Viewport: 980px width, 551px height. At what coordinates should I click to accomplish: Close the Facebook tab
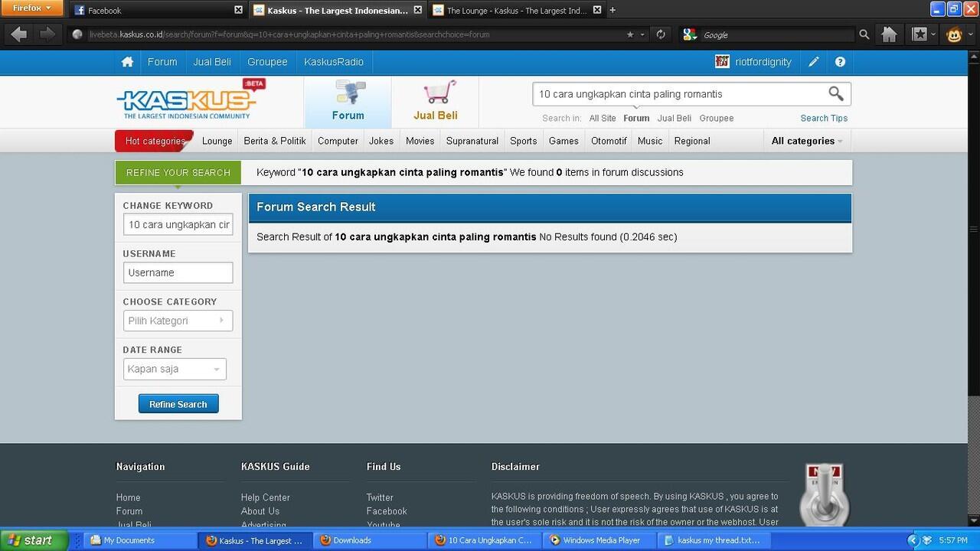pos(238,10)
